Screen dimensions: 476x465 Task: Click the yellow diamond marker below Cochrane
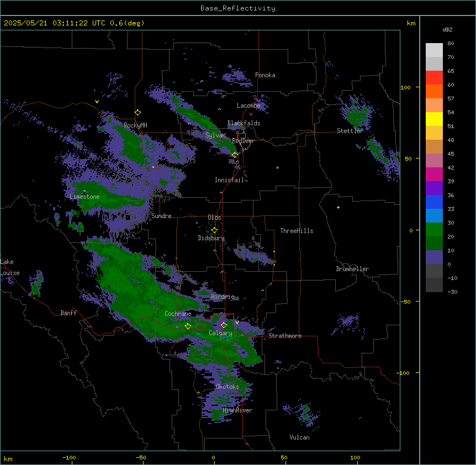pos(188,326)
